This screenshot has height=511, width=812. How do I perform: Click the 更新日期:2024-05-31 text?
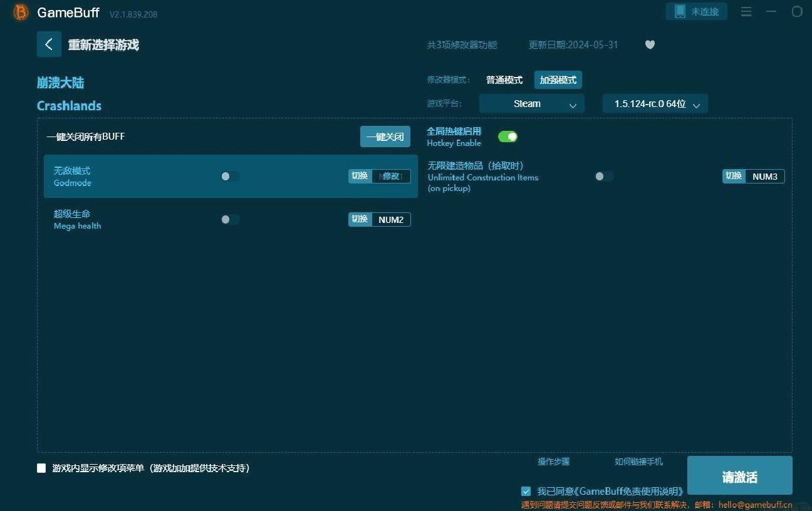coord(573,45)
